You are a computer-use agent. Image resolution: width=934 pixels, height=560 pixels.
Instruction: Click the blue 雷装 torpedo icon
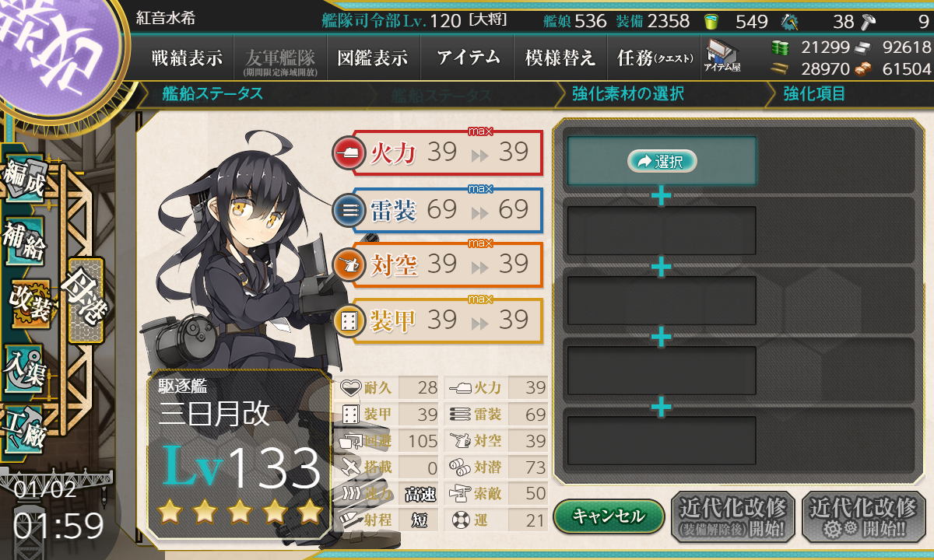point(346,209)
